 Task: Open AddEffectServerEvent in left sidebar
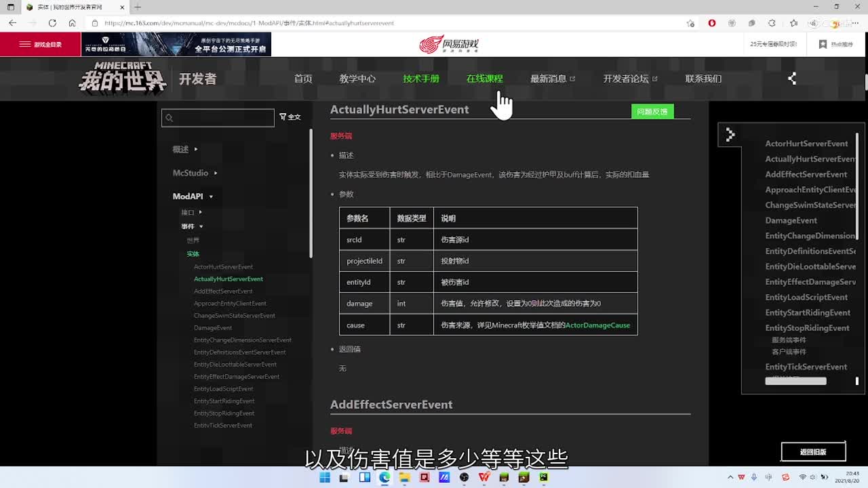coord(223,291)
